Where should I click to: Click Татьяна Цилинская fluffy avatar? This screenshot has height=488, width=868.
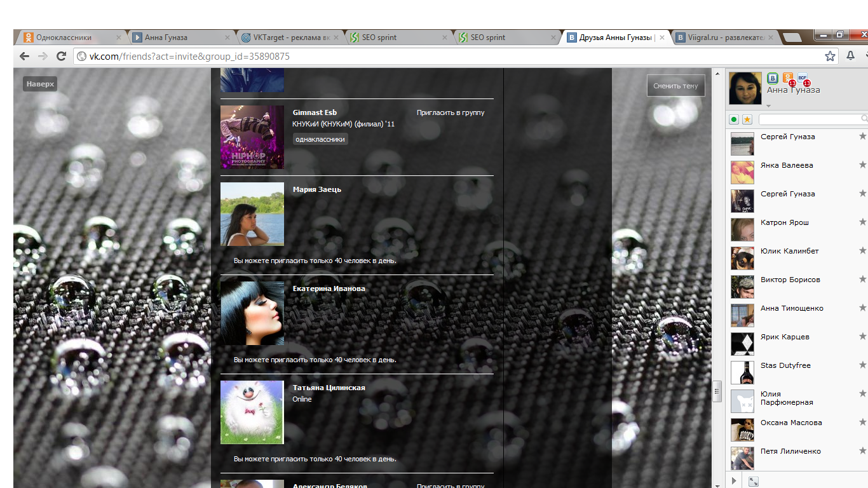[252, 412]
